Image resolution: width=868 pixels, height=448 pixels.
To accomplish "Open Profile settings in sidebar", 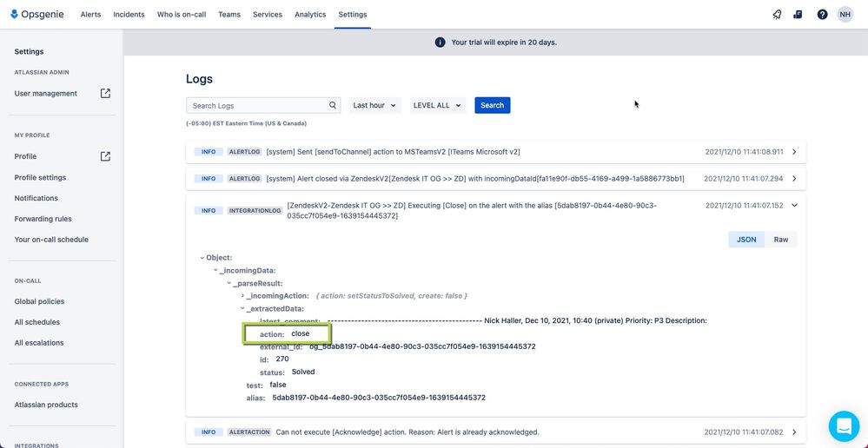I will coord(40,177).
